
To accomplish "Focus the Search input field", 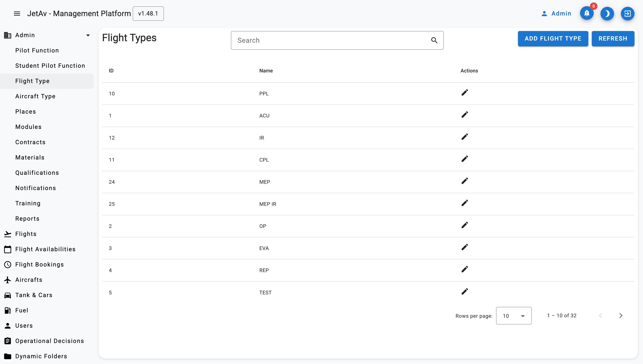I will pyautogui.click(x=330, y=40).
